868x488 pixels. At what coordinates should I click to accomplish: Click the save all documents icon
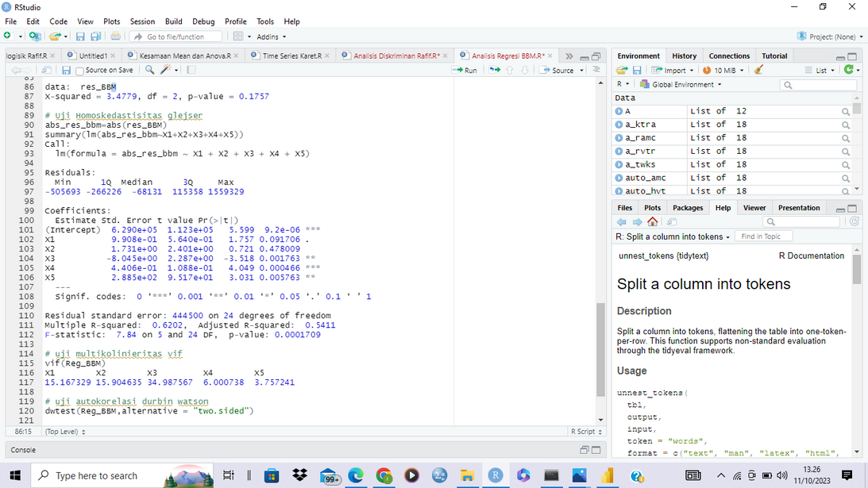pos(95,37)
